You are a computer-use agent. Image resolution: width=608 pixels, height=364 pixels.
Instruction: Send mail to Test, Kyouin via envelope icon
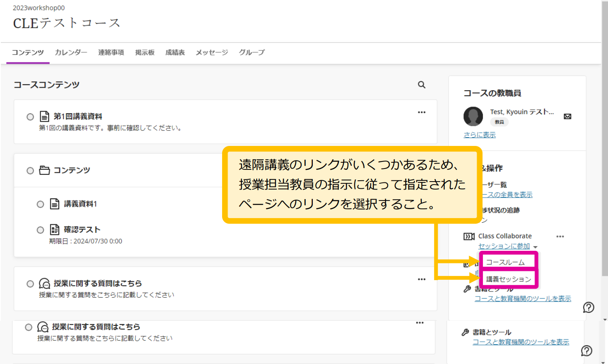(x=567, y=117)
